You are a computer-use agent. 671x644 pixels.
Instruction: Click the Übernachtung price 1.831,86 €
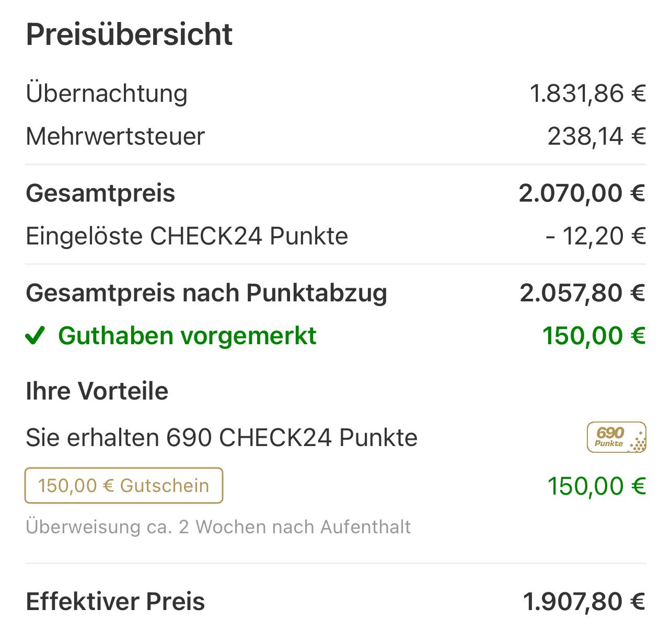coord(587,93)
